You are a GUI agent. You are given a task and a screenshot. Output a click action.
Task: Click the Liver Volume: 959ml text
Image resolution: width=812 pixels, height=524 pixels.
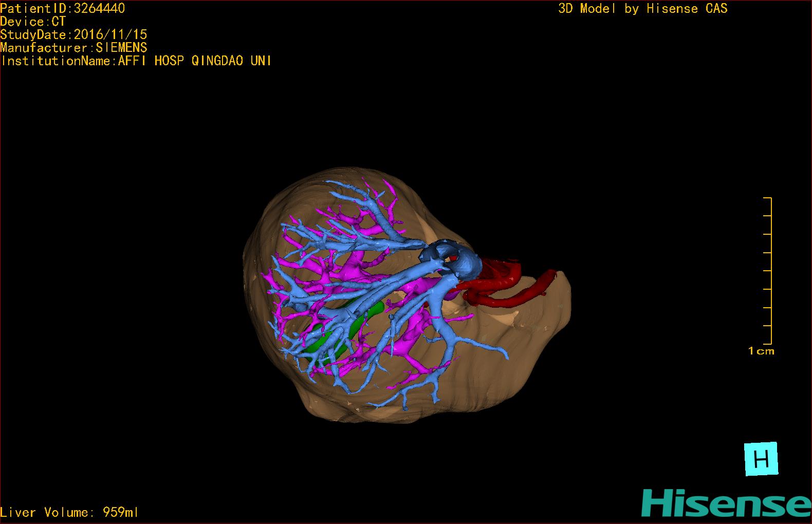(x=69, y=512)
